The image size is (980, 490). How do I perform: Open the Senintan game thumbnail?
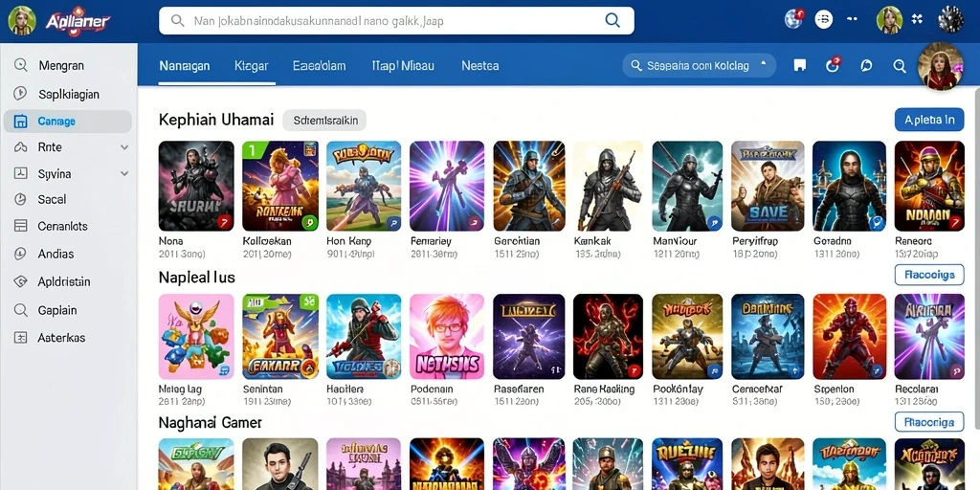280,337
